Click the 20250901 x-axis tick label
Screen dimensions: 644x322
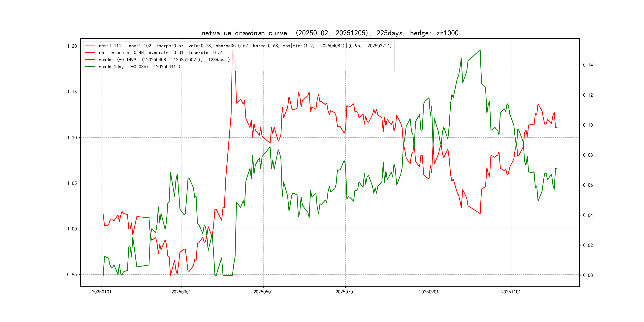(429, 292)
